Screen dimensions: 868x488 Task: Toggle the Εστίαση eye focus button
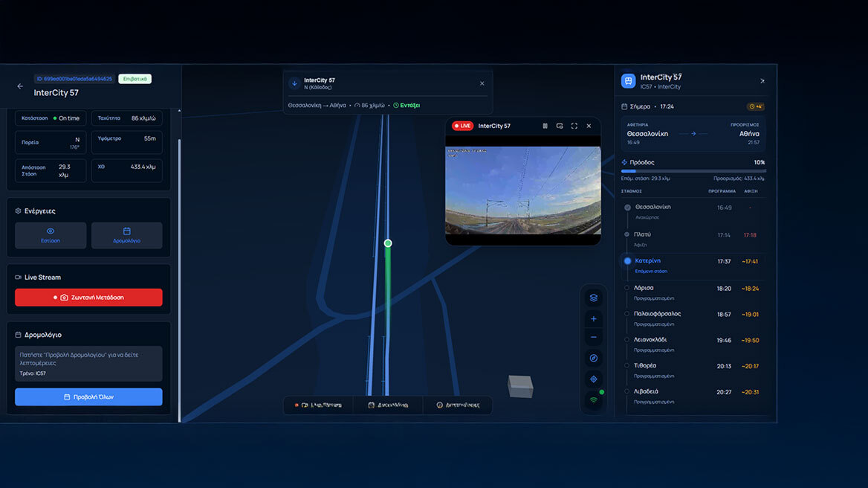click(51, 235)
